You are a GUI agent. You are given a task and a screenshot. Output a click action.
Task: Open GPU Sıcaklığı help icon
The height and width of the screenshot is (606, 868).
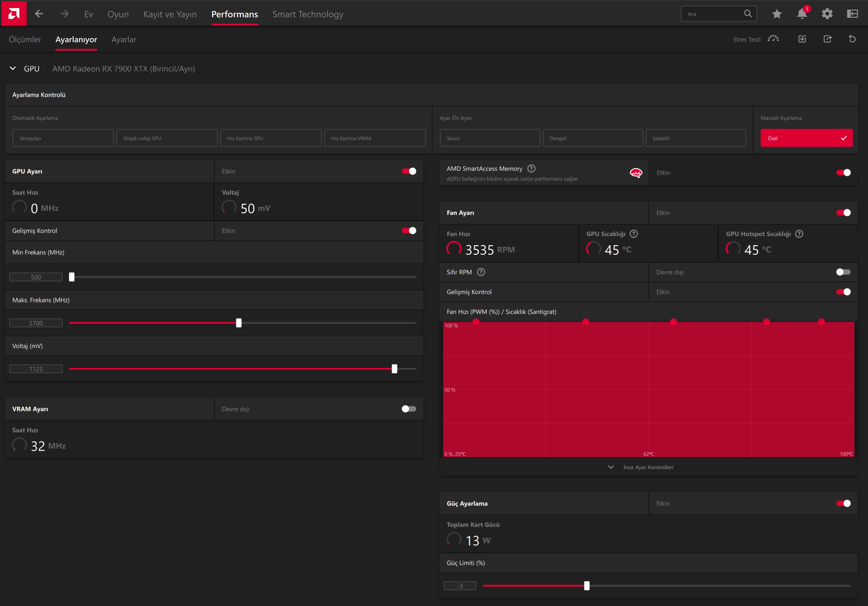point(634,234)
